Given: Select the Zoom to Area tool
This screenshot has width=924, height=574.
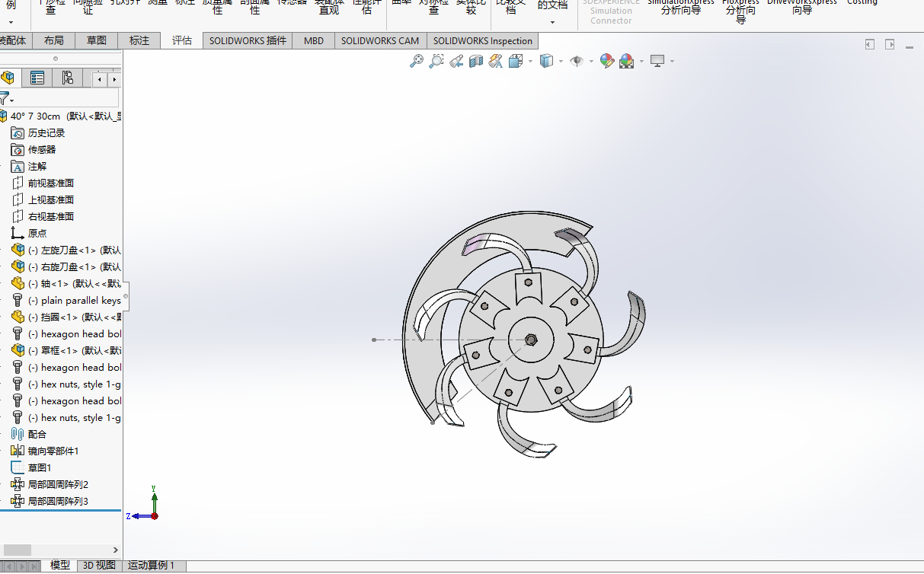Looking at the screenshot, I should tap(436, 61).
